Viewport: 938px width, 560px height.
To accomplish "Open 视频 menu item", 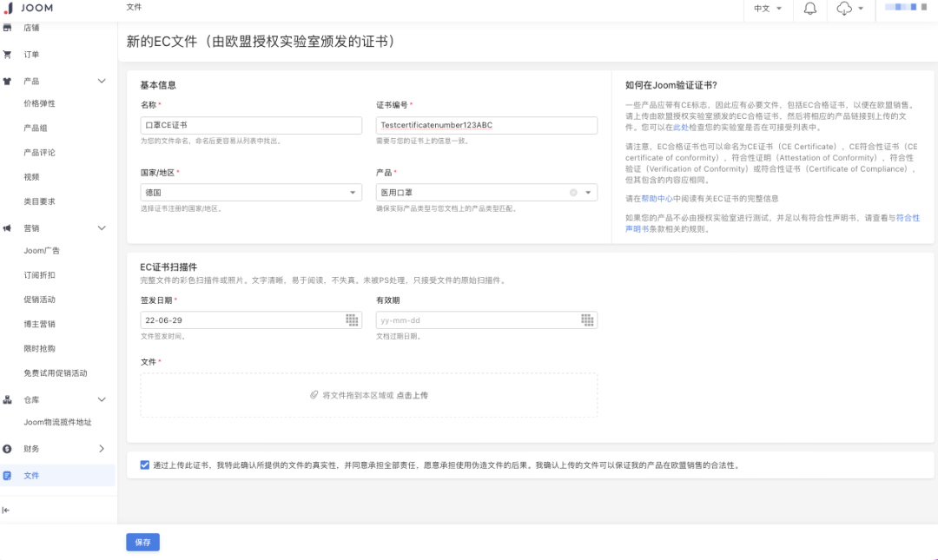I will (32, 177).
